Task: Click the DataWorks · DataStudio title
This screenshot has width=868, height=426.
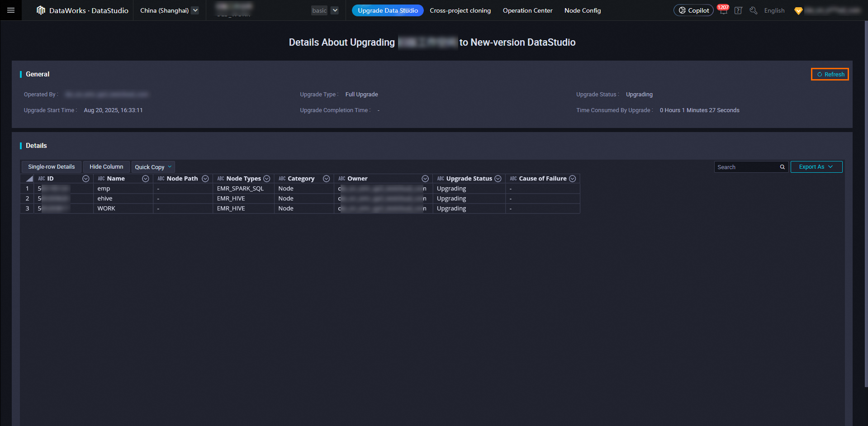Action: point(89,10)
